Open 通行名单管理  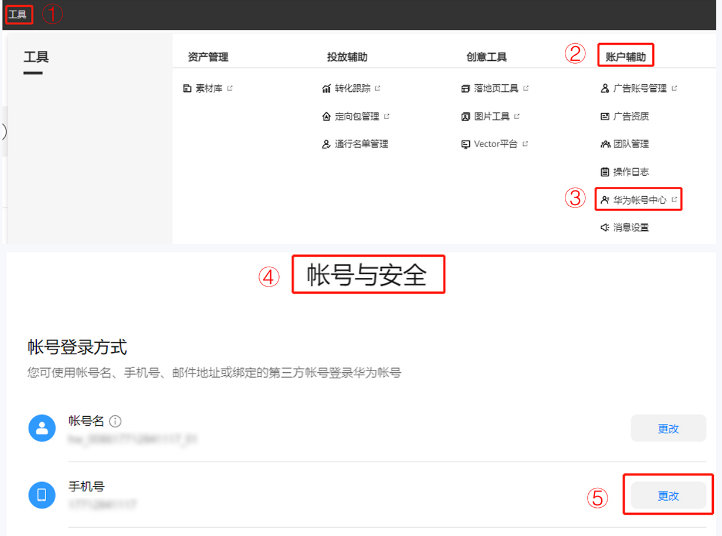pos(361,144)
